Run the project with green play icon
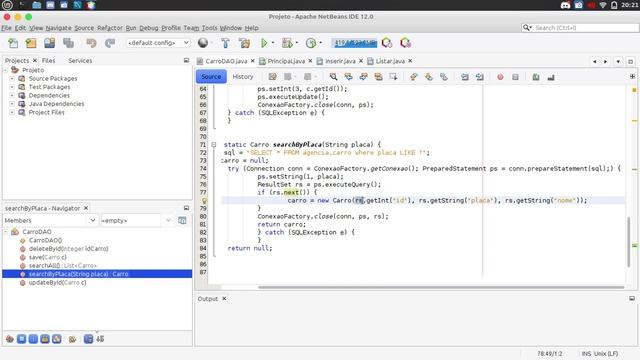The width and height of the screenshot is (640, 360). pyautogui.click(x=264, y=43)
